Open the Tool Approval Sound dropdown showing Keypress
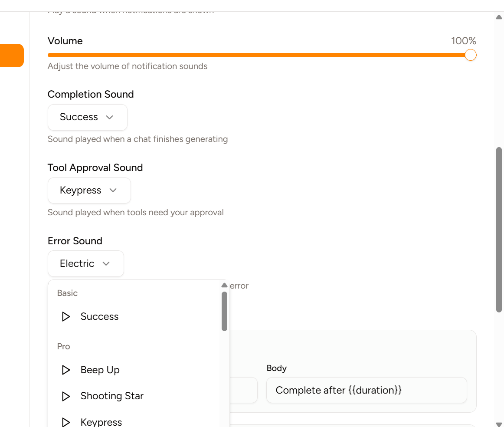504x427 pixels. pyautogui.click(x=89, y=191)
